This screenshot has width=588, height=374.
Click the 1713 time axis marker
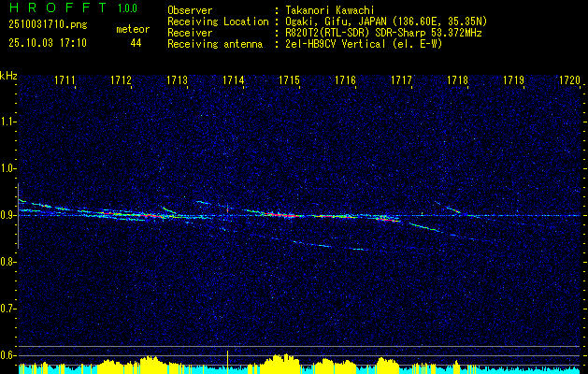pos(177,80)
